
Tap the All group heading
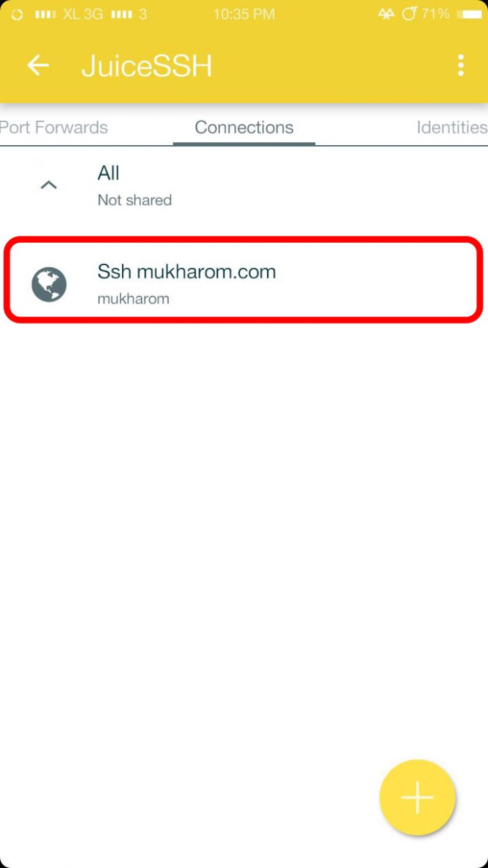(109, 172)
